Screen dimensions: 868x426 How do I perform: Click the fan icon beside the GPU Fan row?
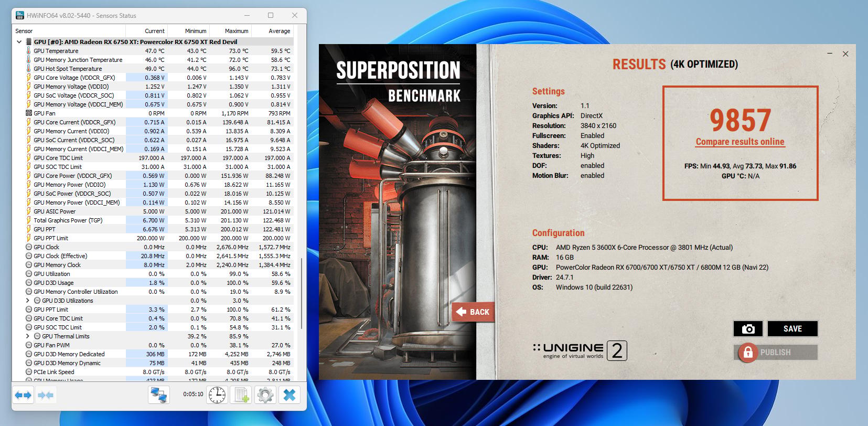tap(29, 113)
